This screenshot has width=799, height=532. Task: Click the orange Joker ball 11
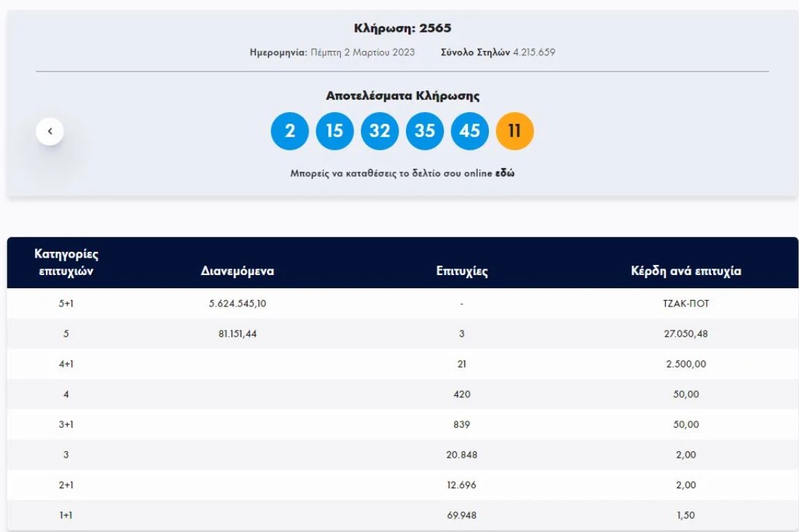(x=514, y=131)
